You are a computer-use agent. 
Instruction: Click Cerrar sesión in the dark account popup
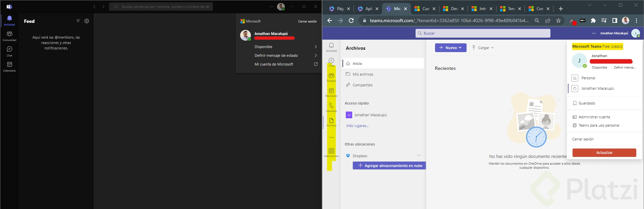[x=307, y=21]
